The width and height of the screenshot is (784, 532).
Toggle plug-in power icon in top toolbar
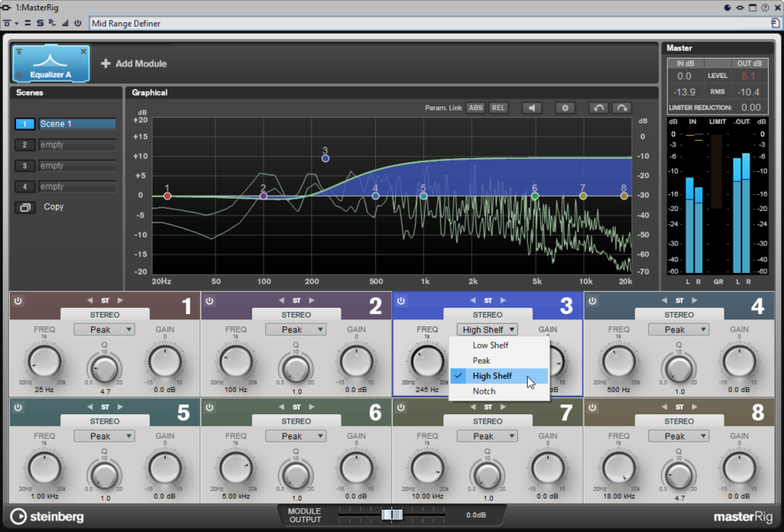click(x=77, y=23)
